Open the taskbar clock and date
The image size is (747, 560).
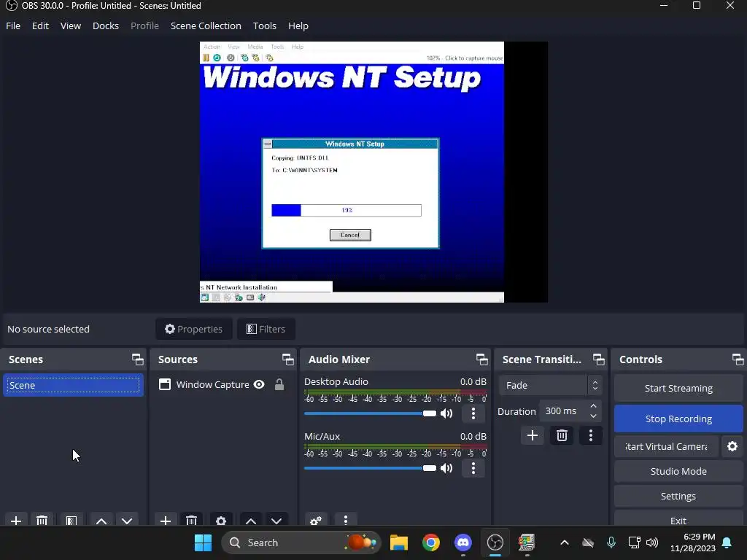[693, 542]
